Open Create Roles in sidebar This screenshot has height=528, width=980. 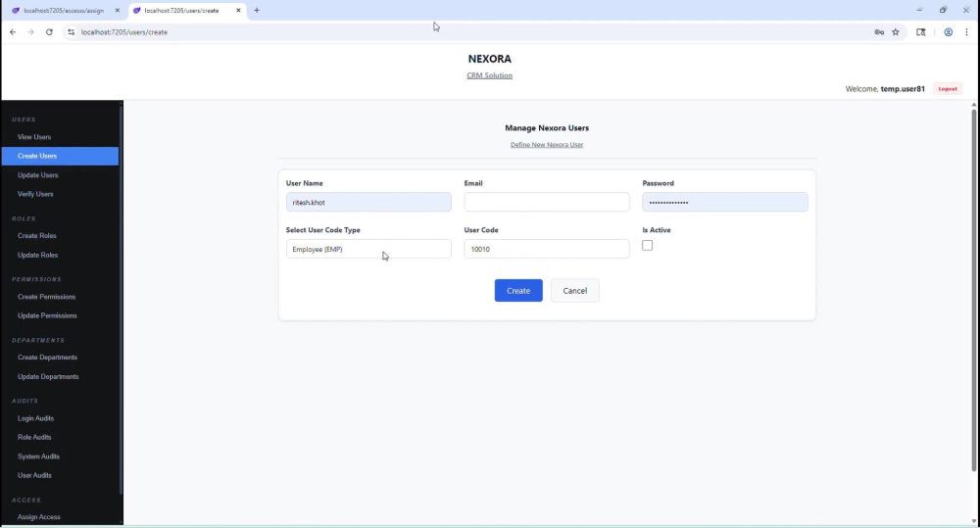pyautogui.click(x=37, y=235)
